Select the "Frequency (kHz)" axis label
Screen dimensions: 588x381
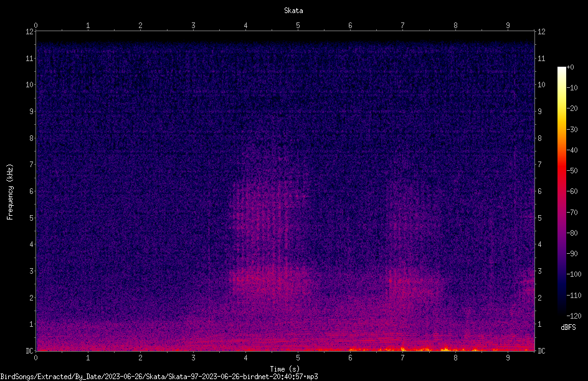(10, 192)
